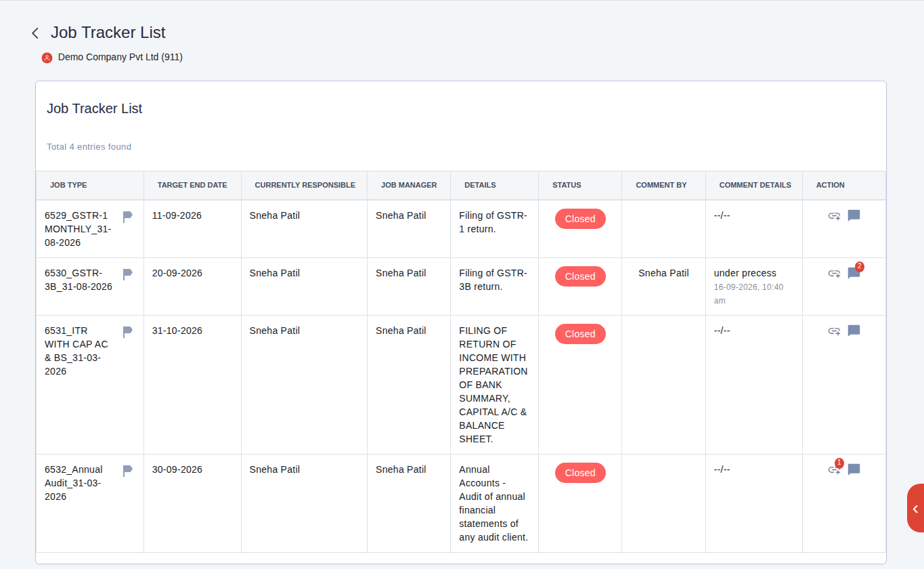Select Demo Company Pvt Ltd (911) text
The width and height of the screenshot is (924, 569).
click(120, 58)
